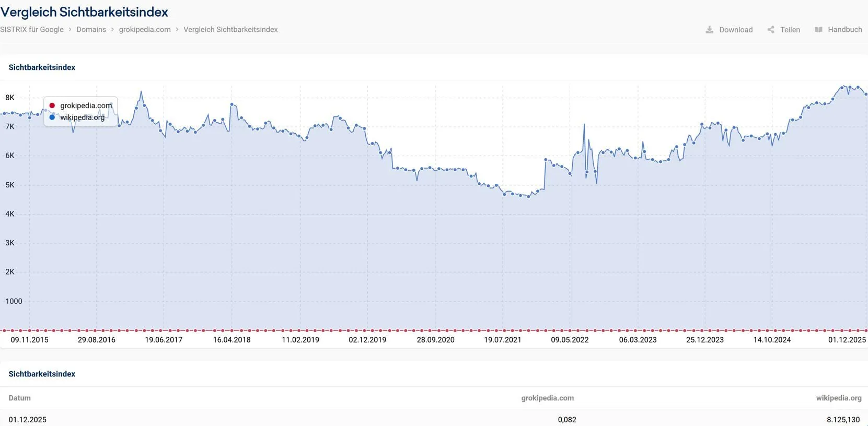868x426 pixels.
Task: Toggle grokipedia.com red legend marker
Action: coord(52,105)
